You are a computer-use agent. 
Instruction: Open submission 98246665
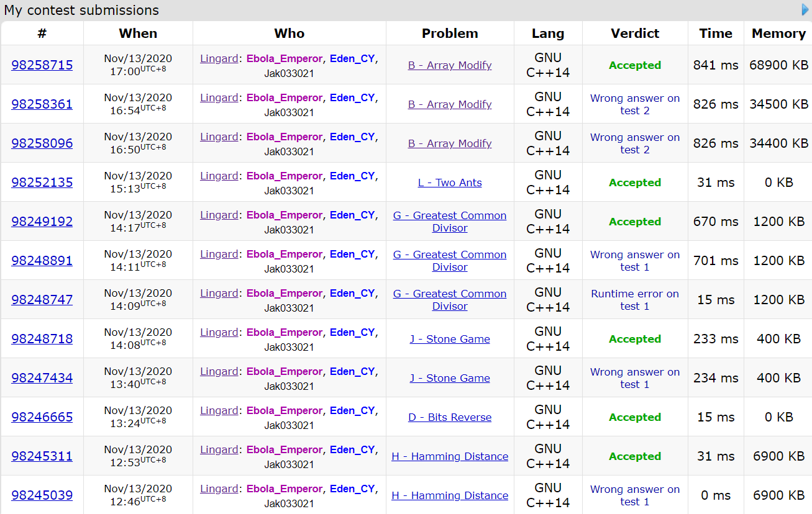click(x=42, y=417)
